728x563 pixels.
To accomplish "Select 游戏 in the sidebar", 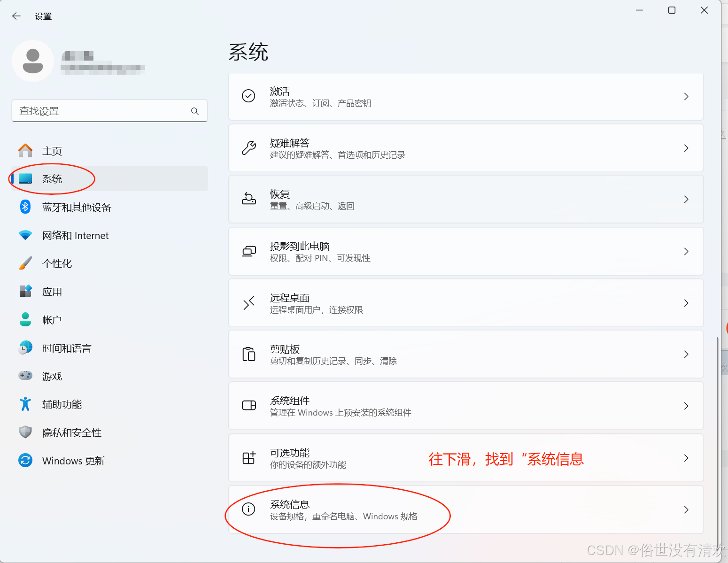I will [x=109, y=376].
